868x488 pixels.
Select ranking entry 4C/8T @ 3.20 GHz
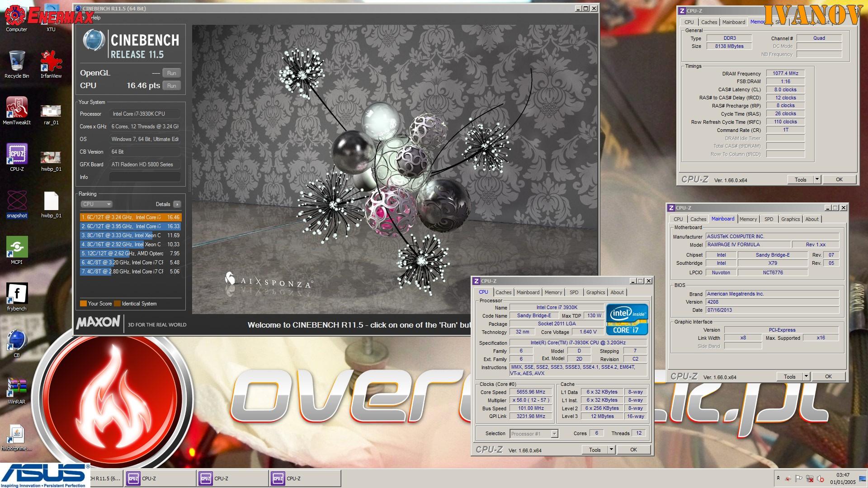tap(131, 263)
